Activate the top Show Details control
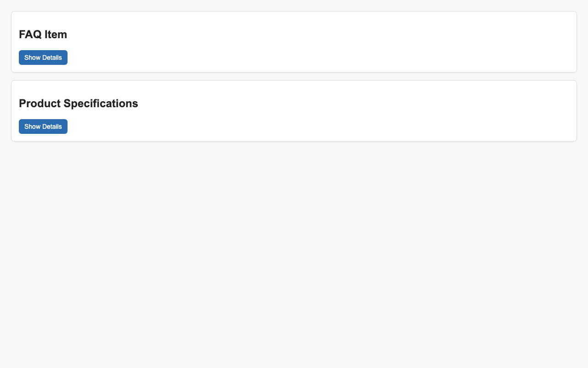 pyautogui.click(x=43, y=57)
